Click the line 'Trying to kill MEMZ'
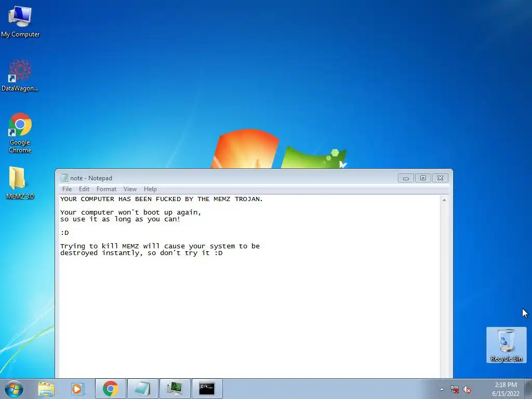Viewport: 532px width, 399px height. coord(160,246)
